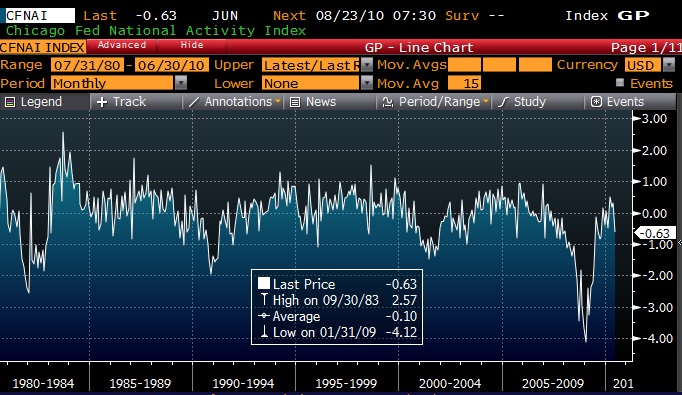Click the Low marker icon in legend
682x395 pixels.
[264, 332]
